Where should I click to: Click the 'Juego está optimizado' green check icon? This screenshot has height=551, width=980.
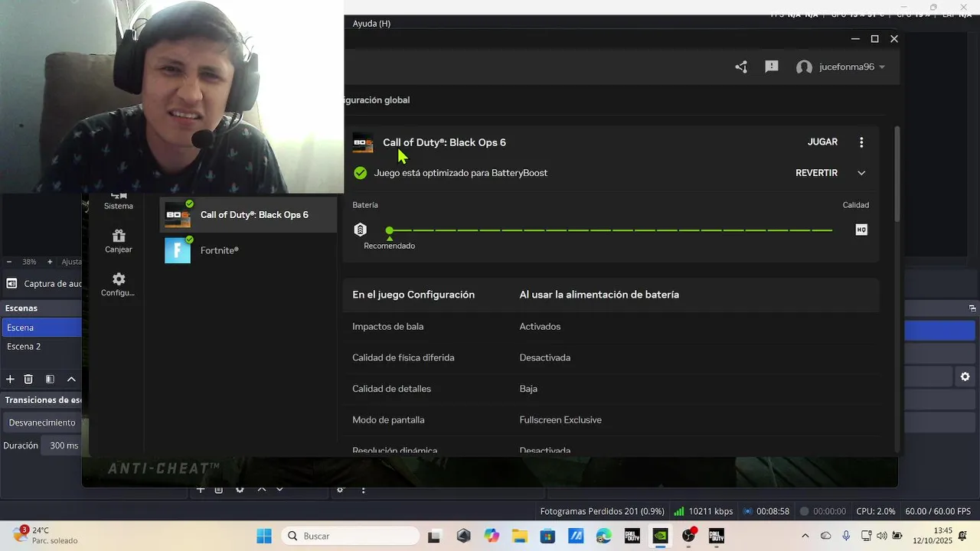tap(361, 173)
